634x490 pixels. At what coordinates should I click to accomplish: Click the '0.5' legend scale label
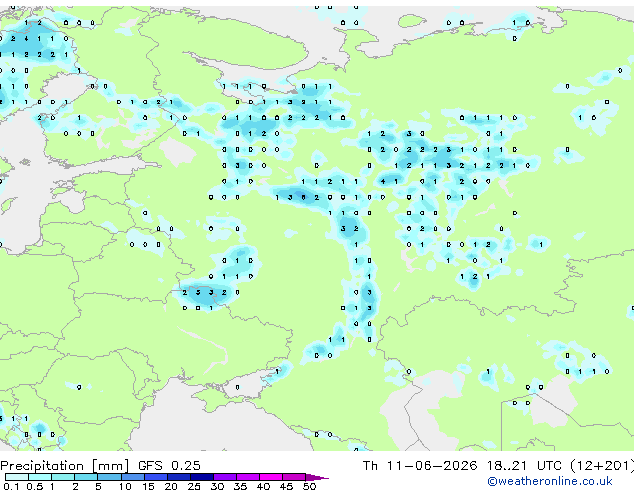coord(35,486)
